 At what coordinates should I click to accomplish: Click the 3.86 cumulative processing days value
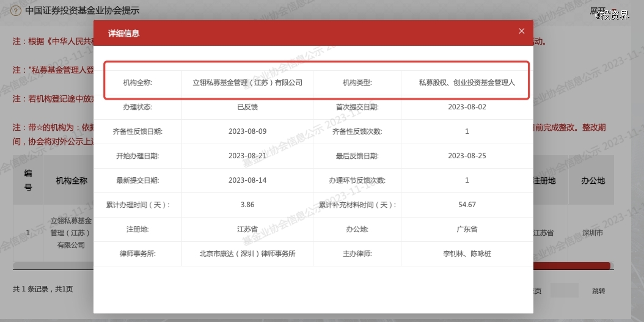[x=247, y=205]
